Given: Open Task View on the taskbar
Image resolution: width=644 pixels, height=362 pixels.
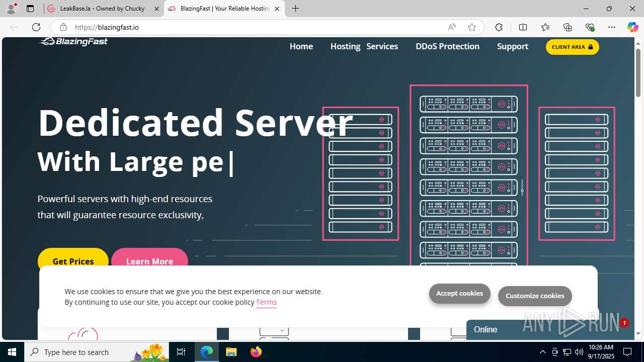Looking at the screenshot, I should (181, 352).
